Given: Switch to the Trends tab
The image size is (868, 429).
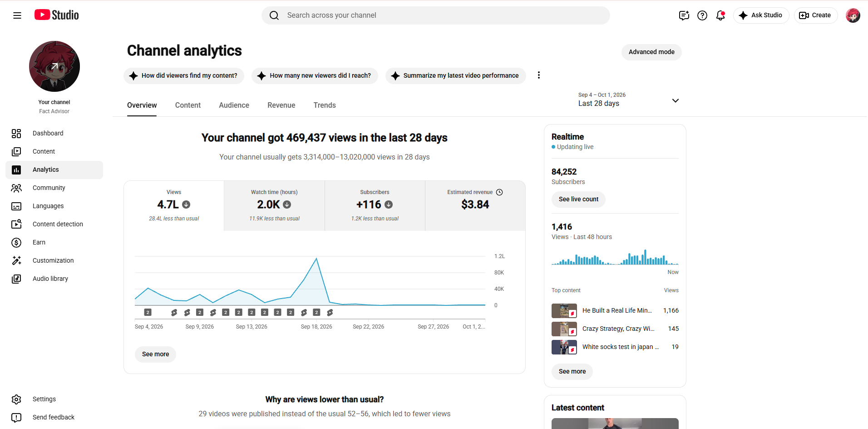Looking at the screenshot, I should pyautogui.click(x=325, y=105).
